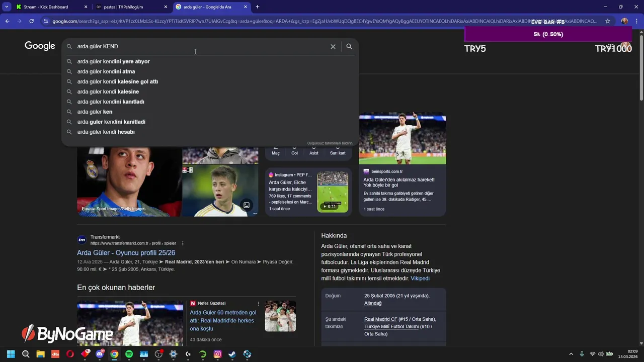The width and height of the screenshot is (644, 362).
Task: Open the volume tray icon
Action: pyautogui.click(x=600, y=354)
